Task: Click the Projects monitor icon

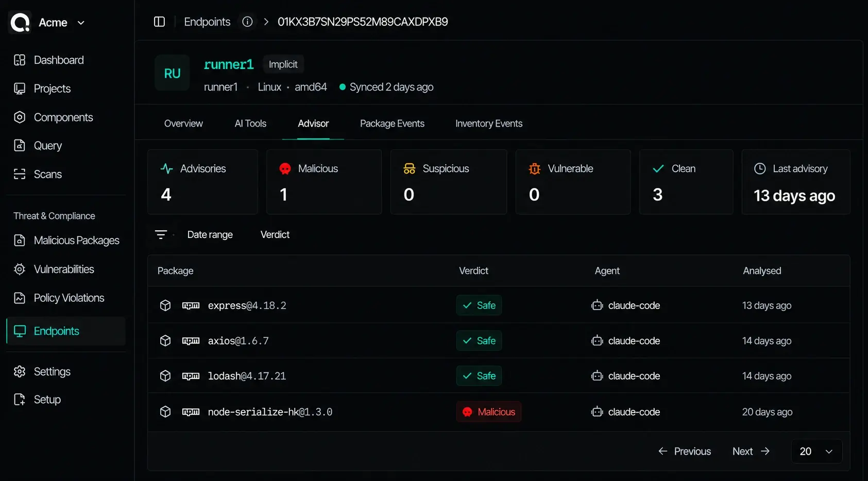Action: tap(20, 89)
